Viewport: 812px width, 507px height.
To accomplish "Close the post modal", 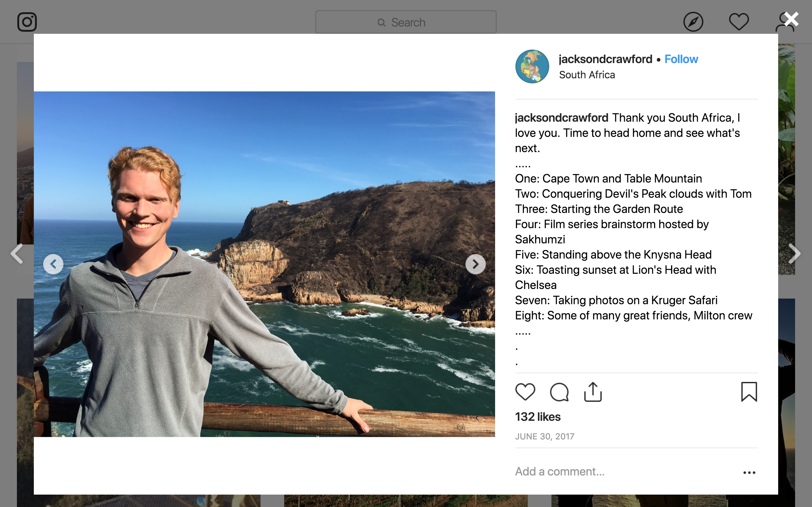I will [791, 19].
